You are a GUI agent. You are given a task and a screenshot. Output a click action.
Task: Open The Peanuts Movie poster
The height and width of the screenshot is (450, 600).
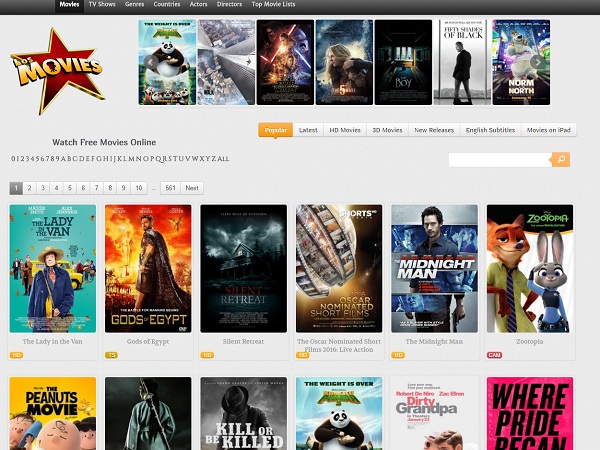tap(53, 414)
